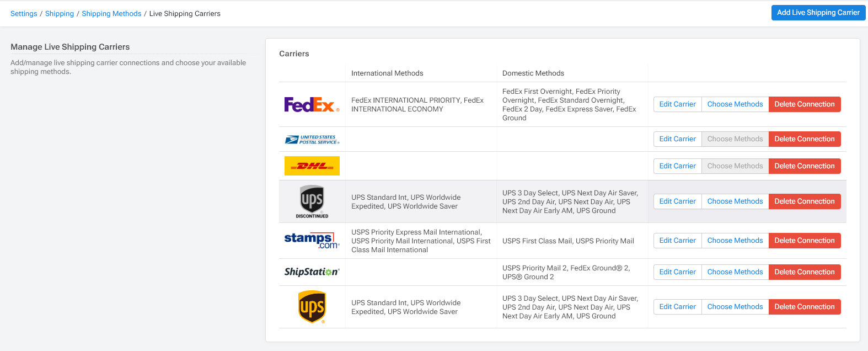Edit Carrier for Stamps.com row

click(x=678, y=241)
